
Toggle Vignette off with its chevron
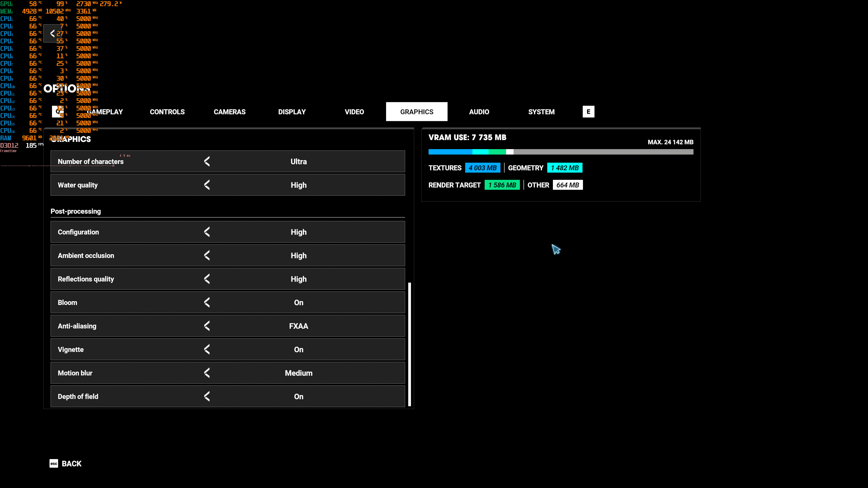click(x=207, y=349)
